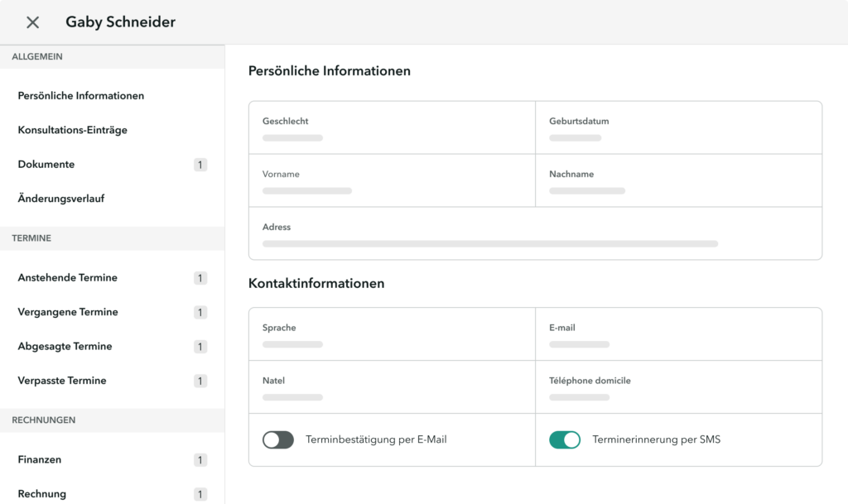
Task: Open the Finanzen section
Action: (x=39, y=459)
